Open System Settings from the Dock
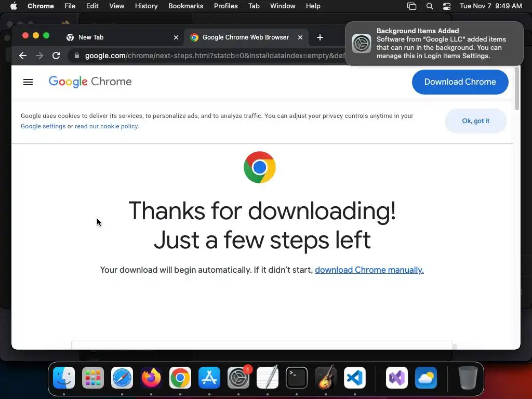This screenshot has width=532, height=399. (x=238, y=378)
